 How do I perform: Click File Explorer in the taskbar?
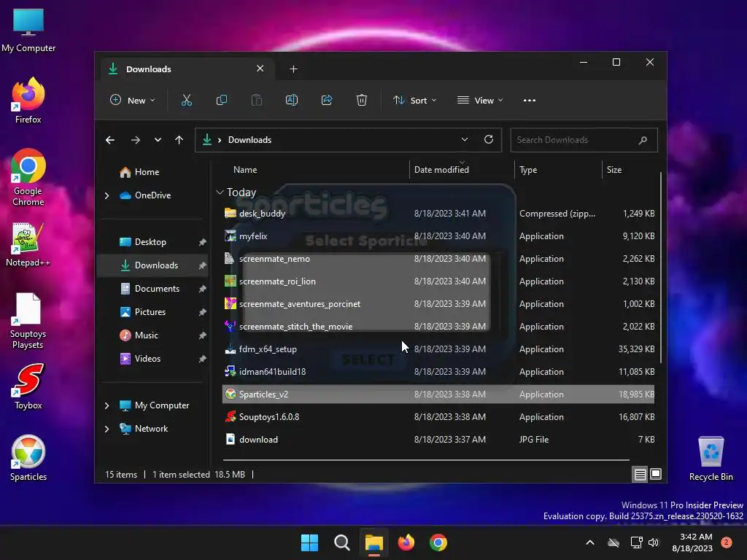[374, 542]
